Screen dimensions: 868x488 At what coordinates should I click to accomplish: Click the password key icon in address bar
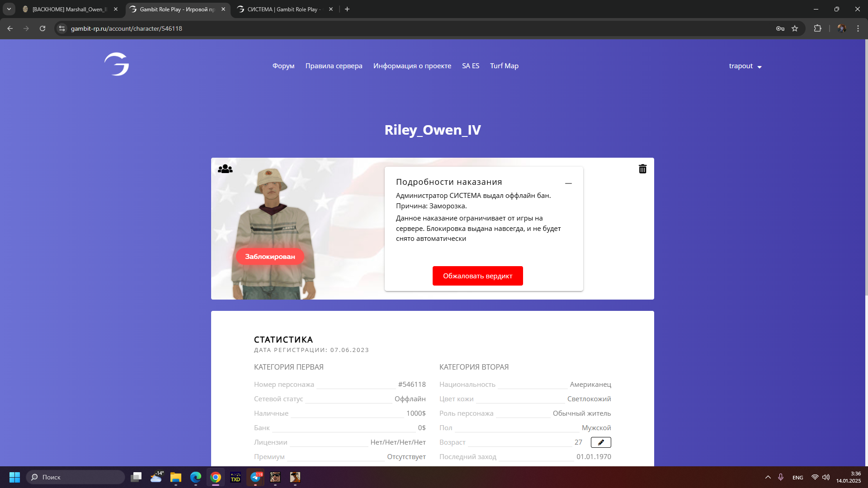point(780,28)
